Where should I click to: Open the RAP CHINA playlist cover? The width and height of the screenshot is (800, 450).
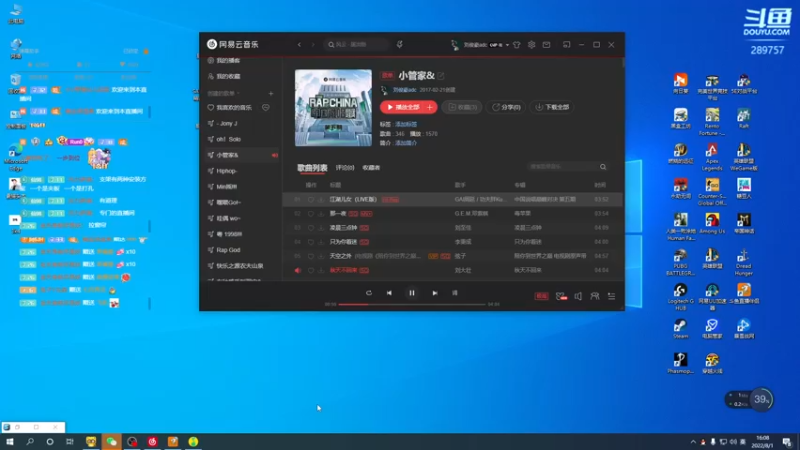point(333,108)
